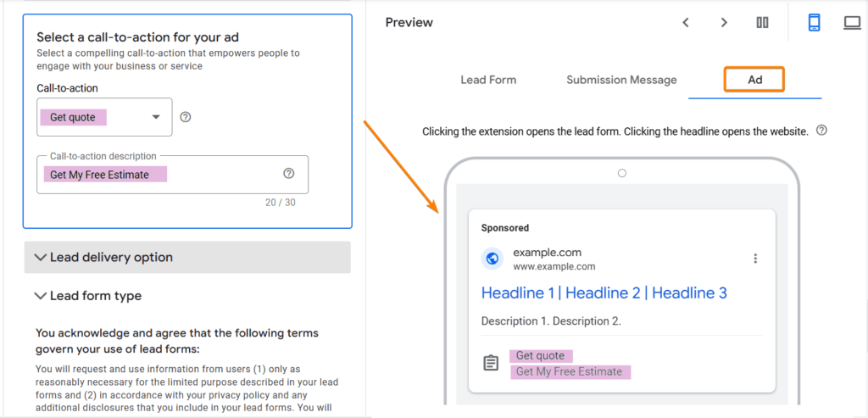Viewport: 868px width, 418px height.
Task: Click the Headline 1 | Headline 2 | Headline 3 link
Action: click(x=604, y=293)
